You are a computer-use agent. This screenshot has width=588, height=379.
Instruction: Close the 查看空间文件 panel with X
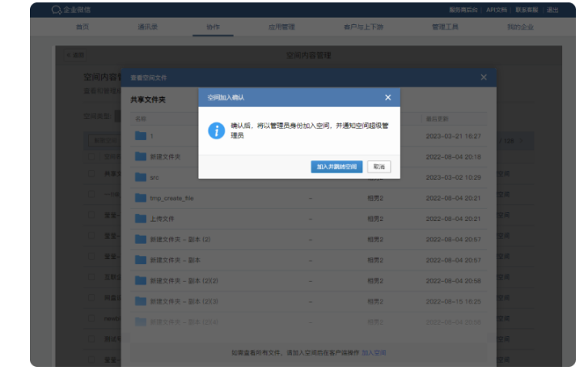pos(484,77)
